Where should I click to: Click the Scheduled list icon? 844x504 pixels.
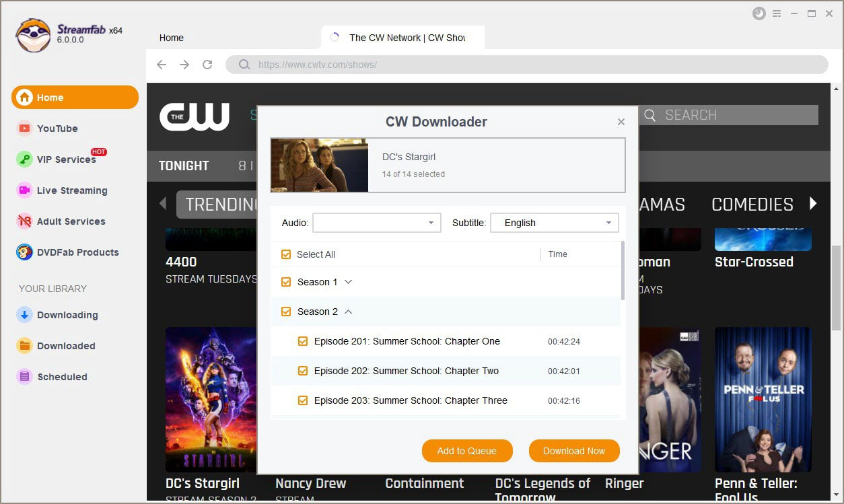(25, 377)
